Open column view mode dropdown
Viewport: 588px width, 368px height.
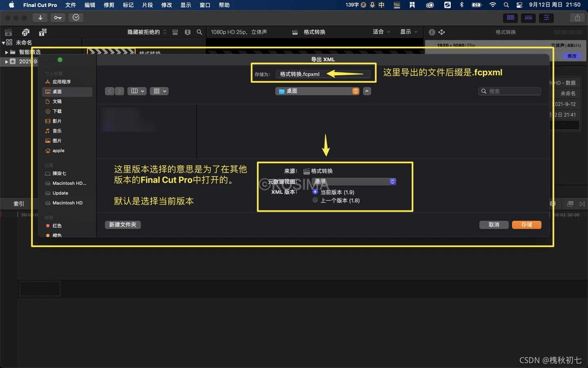[137, 91]
